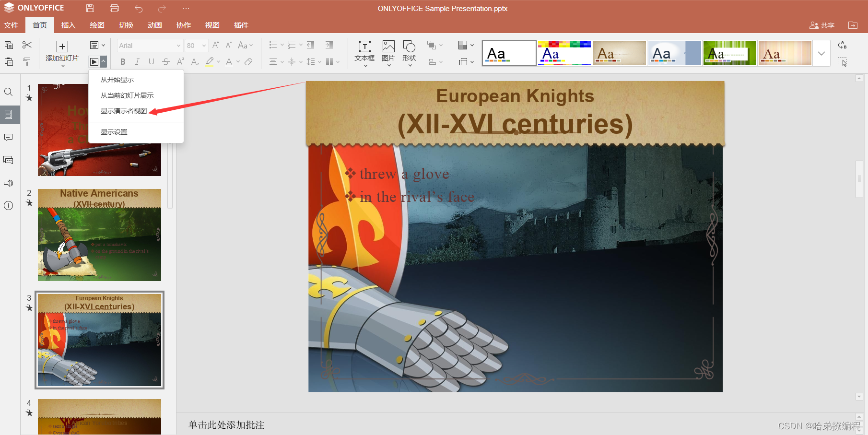
Task: Expand the theme gallery chevron
Action: pyautogui.click(x=821, y=53)
